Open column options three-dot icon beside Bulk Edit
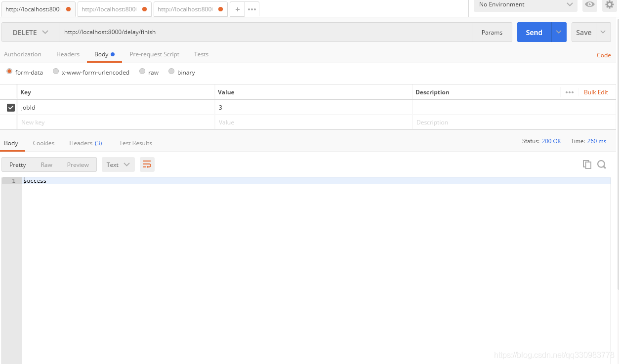Image resolution: width=619 pixels, height=364 pixels. [x=570, y=92]
